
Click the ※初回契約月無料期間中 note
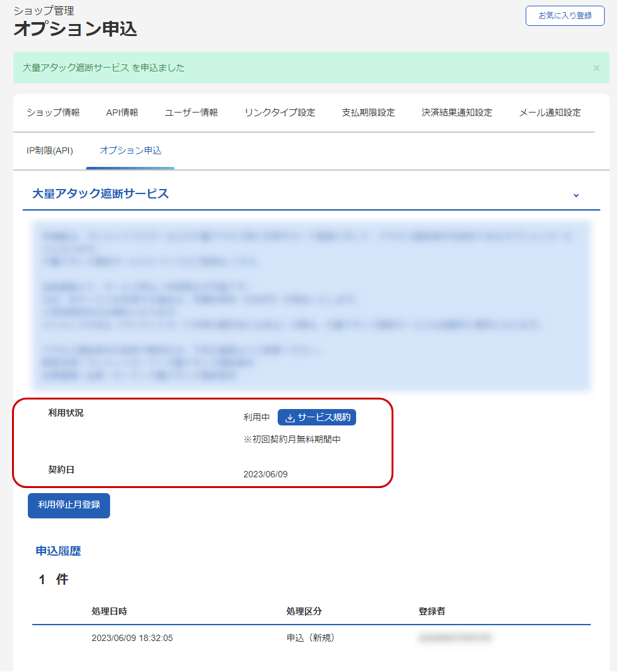292,439
